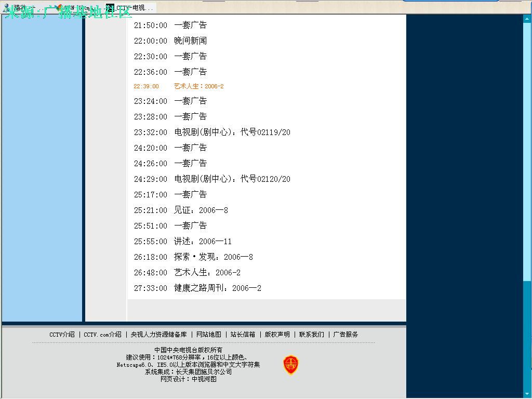532x399 pixels.
Task: Click the 电视剧 代号02119/20 schedule entry
Action: point(232,132)
